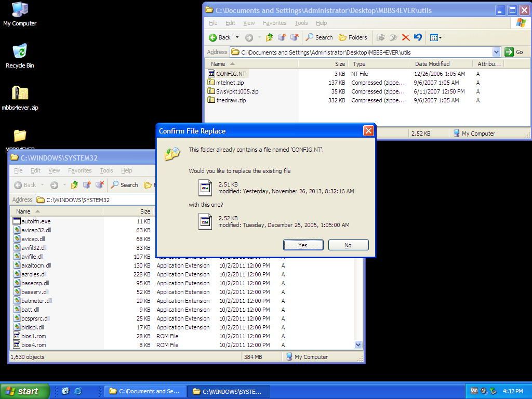The height and width of the screenshot is (399, 532).
Task: Open Folders pane in utils window
Action: (x=353, y=37)
